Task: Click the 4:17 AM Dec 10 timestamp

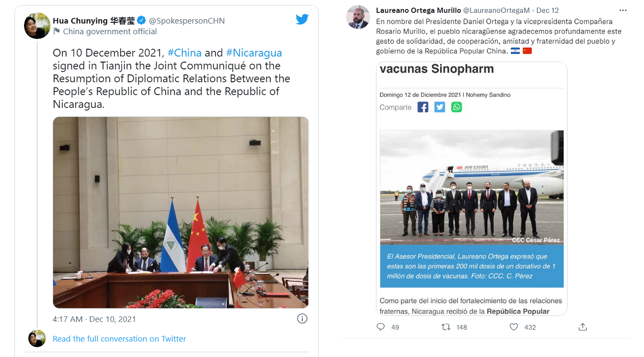Action: (94, 319)
